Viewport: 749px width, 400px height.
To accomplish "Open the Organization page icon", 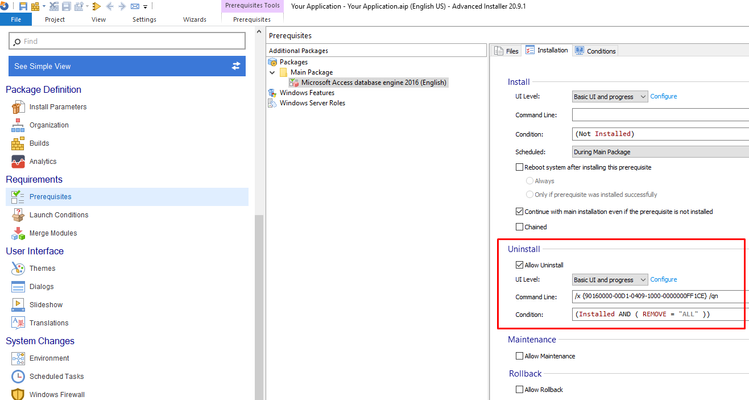I will [x=18, y=125].
